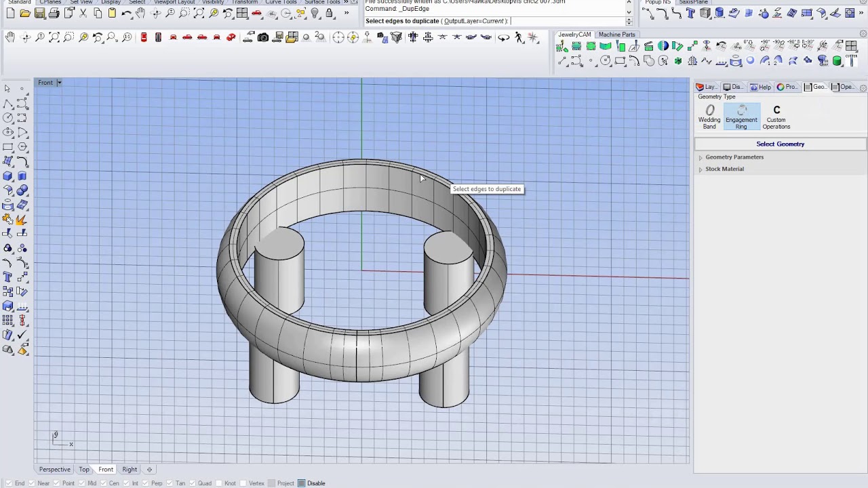Add a new viewport tab with plus icon
Viewport: 868px width, 488px height.
149,469
